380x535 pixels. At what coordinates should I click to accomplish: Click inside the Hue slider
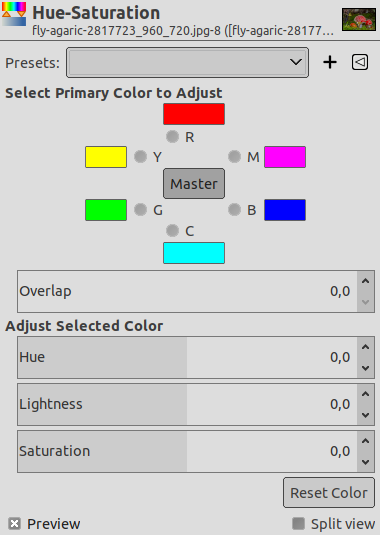pyautogui.click(x=187, y=357)
